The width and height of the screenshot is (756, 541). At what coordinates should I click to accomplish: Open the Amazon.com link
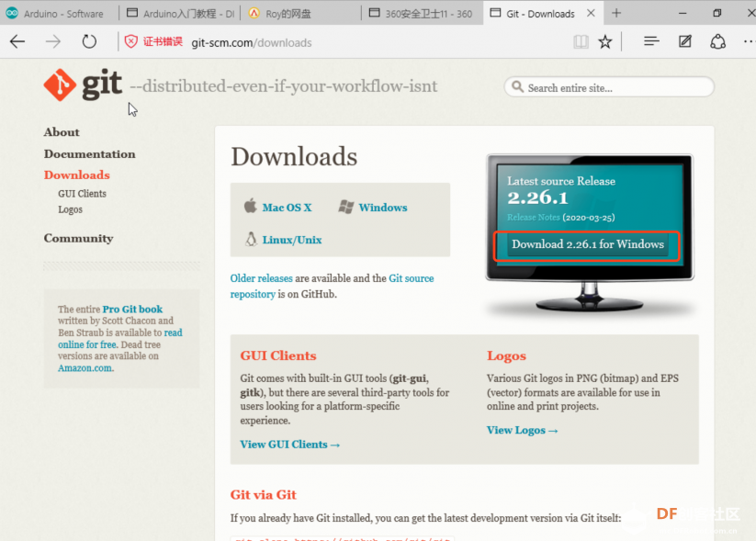point(85,368)
